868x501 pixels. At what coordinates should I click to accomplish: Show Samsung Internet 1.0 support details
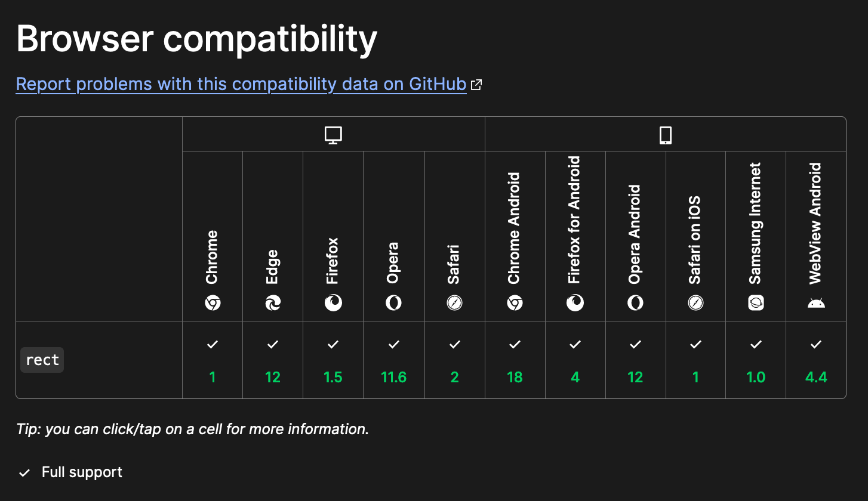pos(756,360)
